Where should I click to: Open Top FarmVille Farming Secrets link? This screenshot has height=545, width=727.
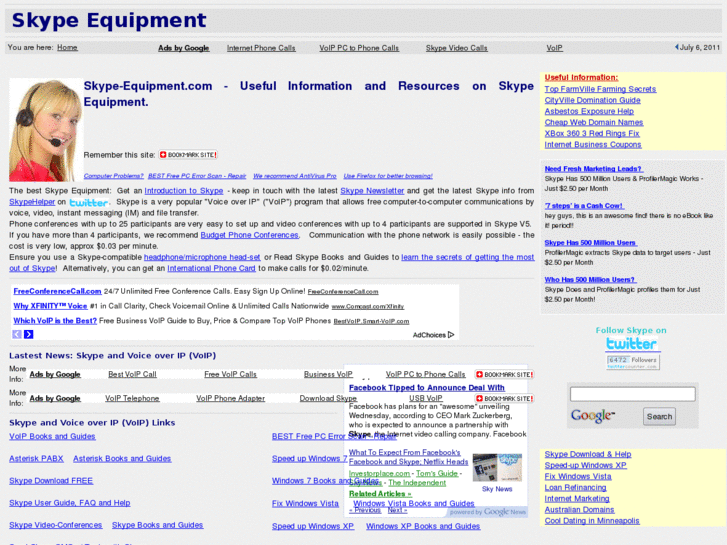(x=600, y=89)
